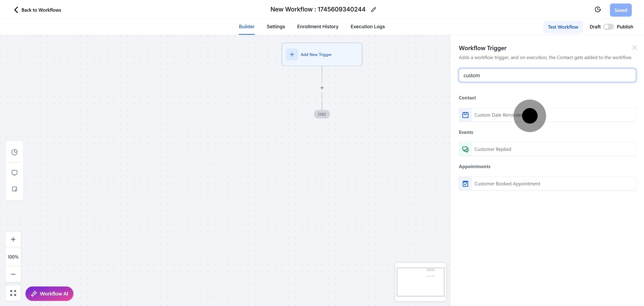Screen dimensions: 644x306
Task: Click fit-to-screen expand arrows icon
Action: (x=13, y=293)
